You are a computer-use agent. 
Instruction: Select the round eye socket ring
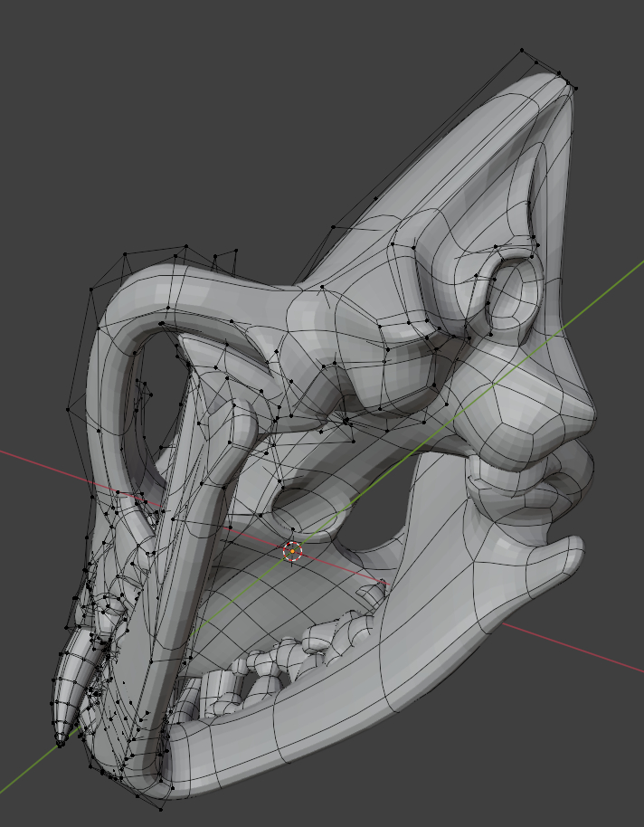point(513,297)
